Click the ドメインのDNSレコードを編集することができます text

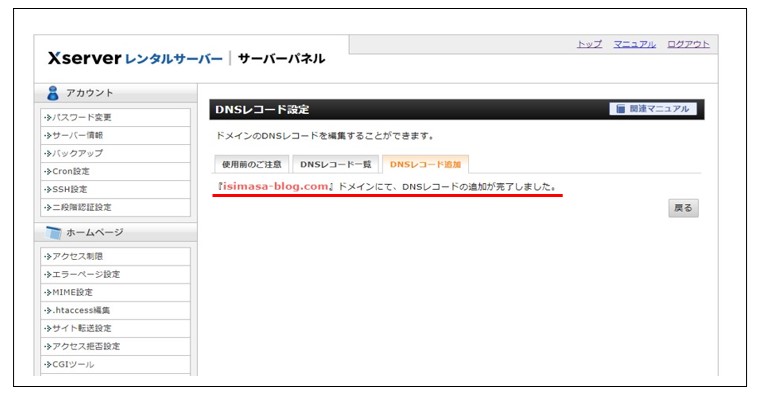coord(324,136)
